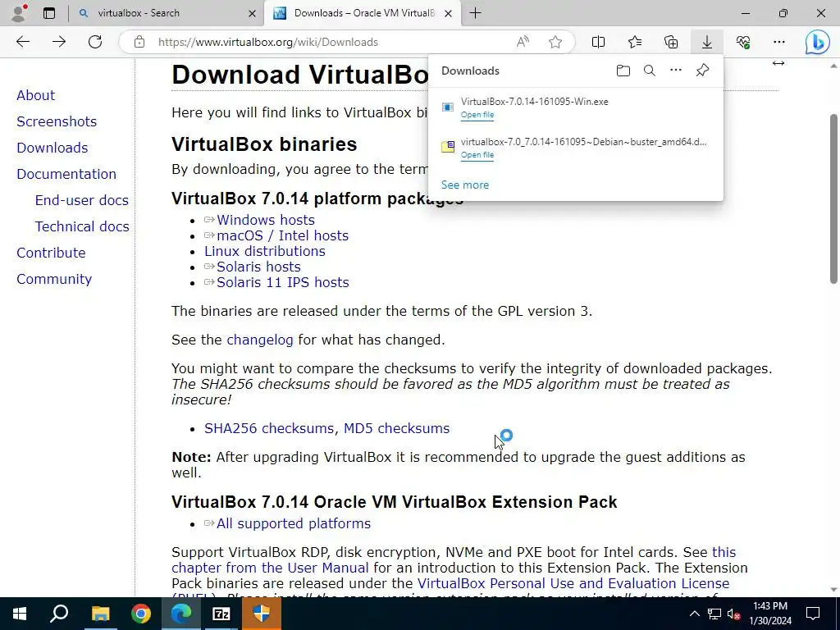Image resolution: width=840 pixels, height=630 pixels.
Task: Reload the VirtualBox downloads page
Action: 95,42
